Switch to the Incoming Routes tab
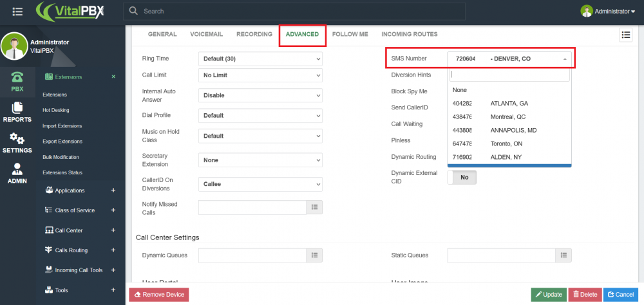This screenshot has width=644, height=305. 410,35
